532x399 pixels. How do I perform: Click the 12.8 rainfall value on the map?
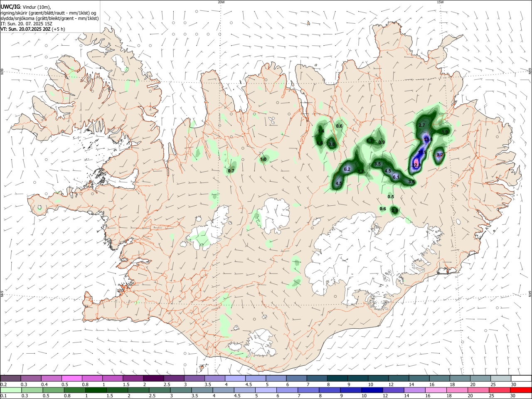[x=429, y=139]
